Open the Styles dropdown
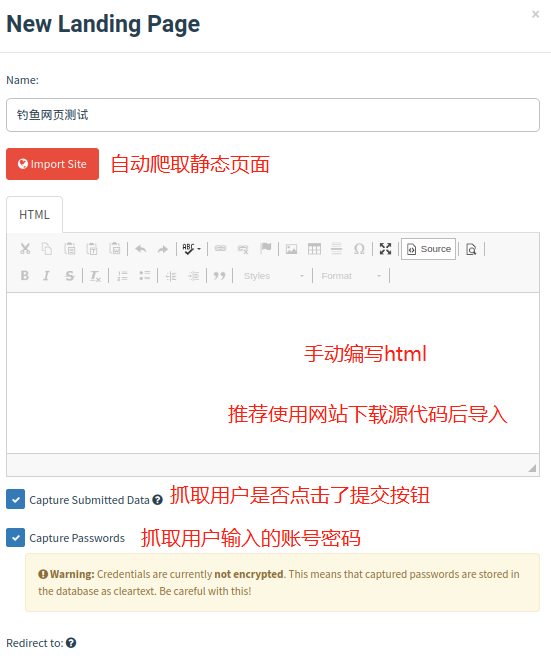 (x=273, y=276)
